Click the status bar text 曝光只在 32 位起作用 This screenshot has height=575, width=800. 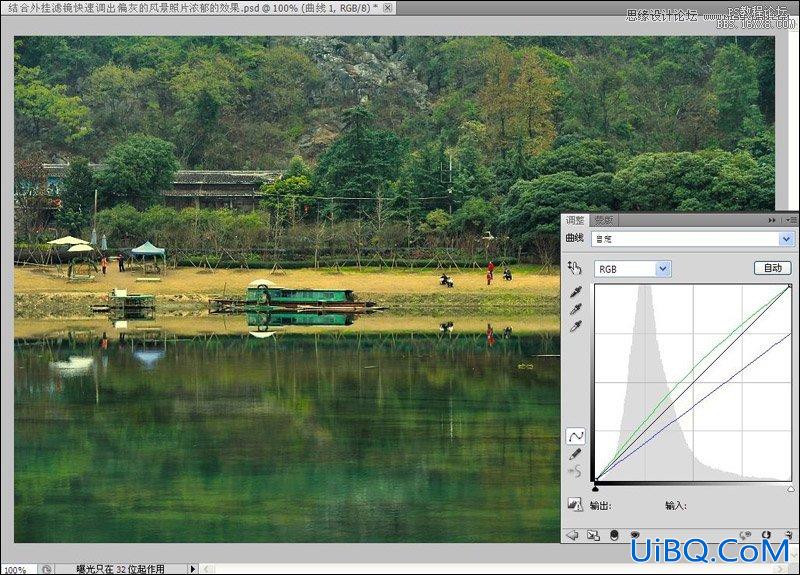click(120, 569)
